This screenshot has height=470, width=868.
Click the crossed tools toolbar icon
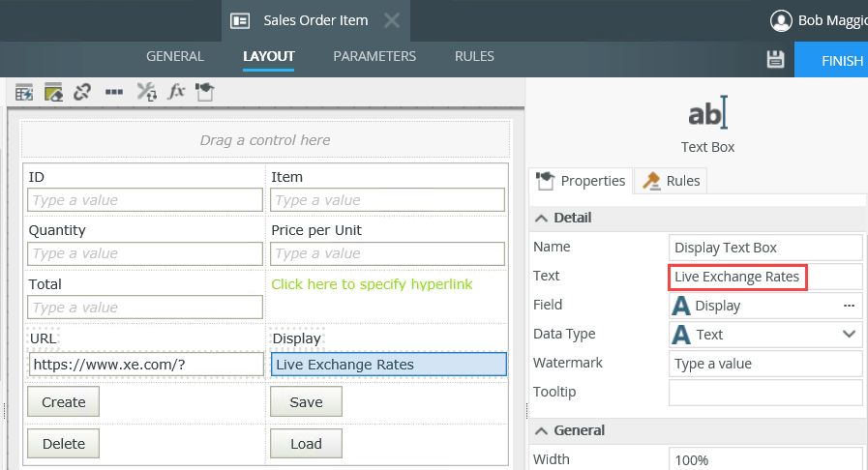coord(146,92)
